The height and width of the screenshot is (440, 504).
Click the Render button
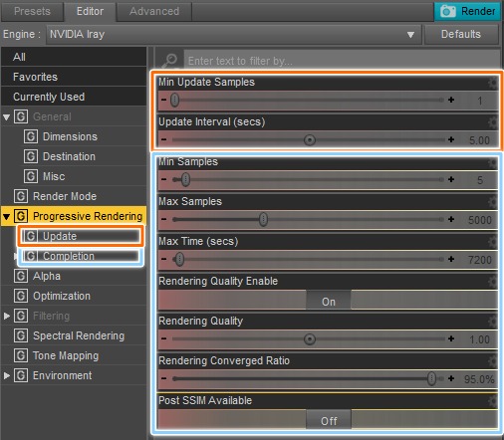[x=467, y=11]
